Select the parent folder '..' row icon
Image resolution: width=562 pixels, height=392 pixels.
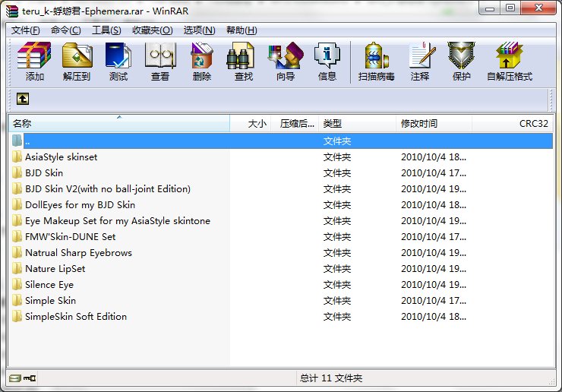pos(17,141)
